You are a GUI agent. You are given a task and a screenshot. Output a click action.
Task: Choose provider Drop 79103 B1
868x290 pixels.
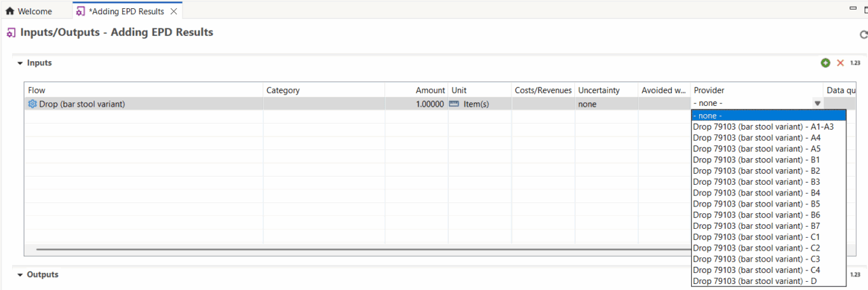(x=768, y=160)
